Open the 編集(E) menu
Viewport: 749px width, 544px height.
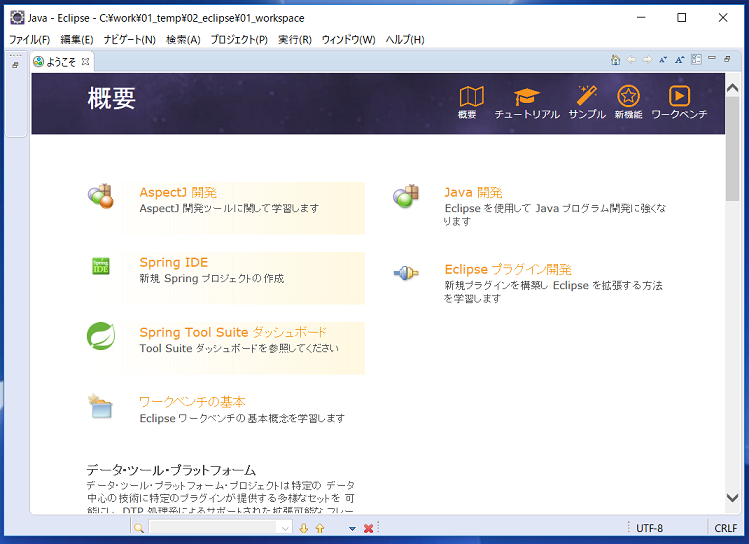77,40
